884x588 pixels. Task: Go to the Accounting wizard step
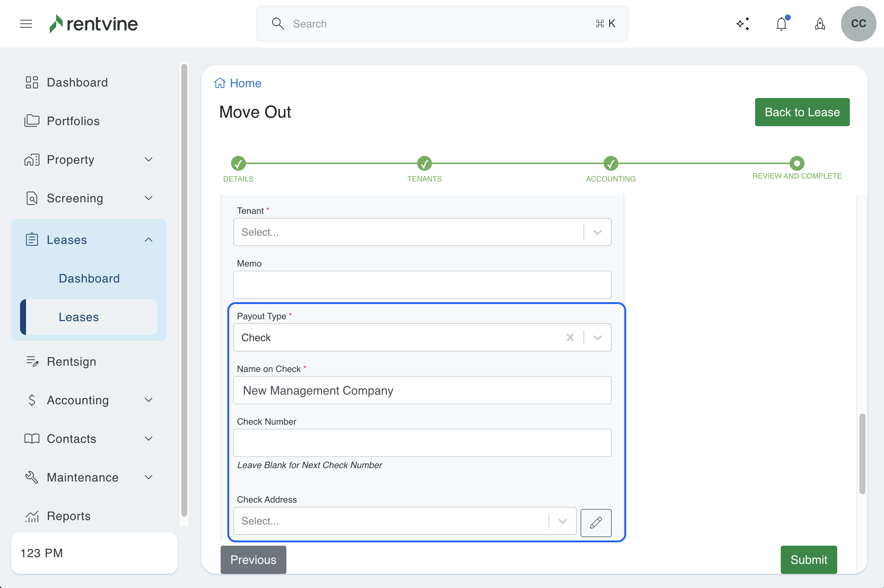tap(611, 163)
